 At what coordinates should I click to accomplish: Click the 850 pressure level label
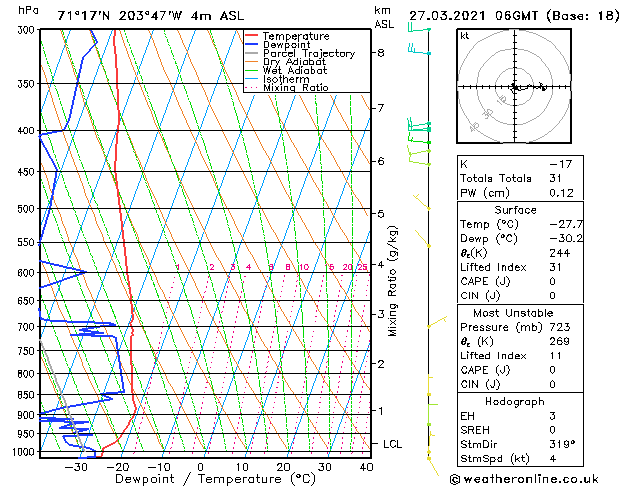pyautogui.click(x=28, y=395)
